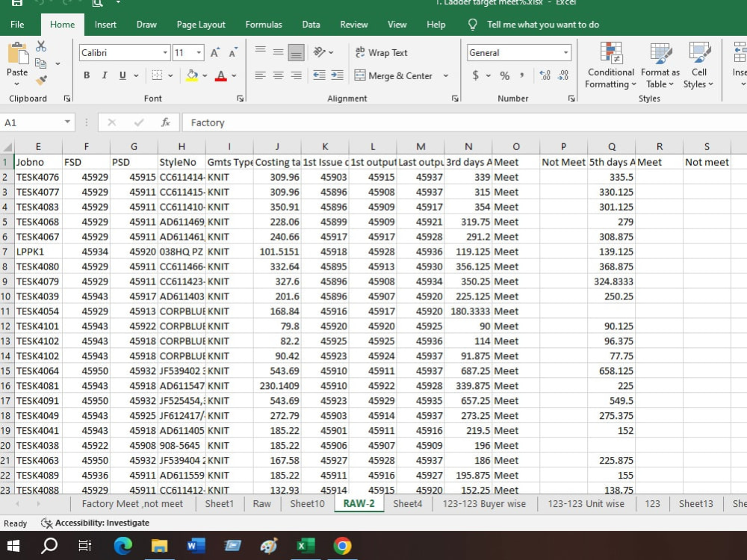Open the File tab
Screen dimensions: 747x560
pyautogui.click(x=17, y=25)
